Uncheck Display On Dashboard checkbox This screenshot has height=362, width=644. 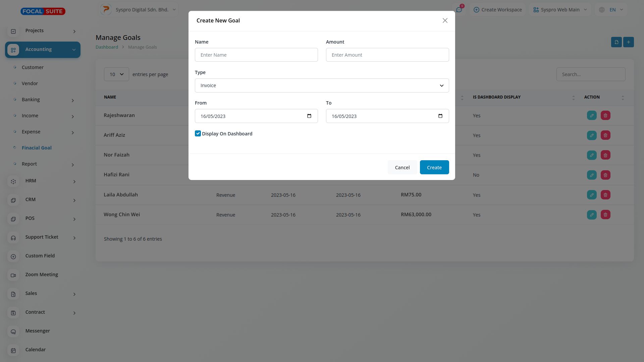click(198, 134)
